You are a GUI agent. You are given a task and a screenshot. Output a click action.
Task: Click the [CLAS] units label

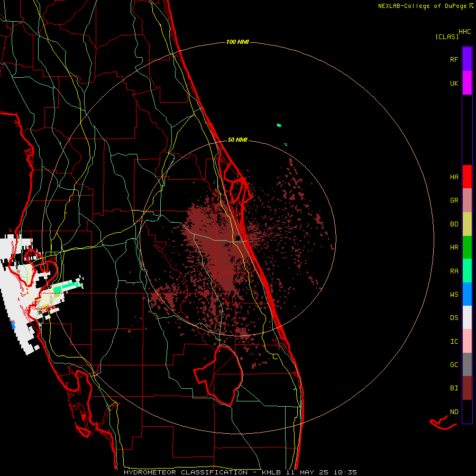click(447, 37)
